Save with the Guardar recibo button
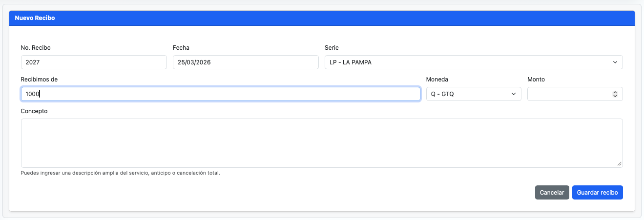Screen dimensions: 644x220 (x=597, y=193)
